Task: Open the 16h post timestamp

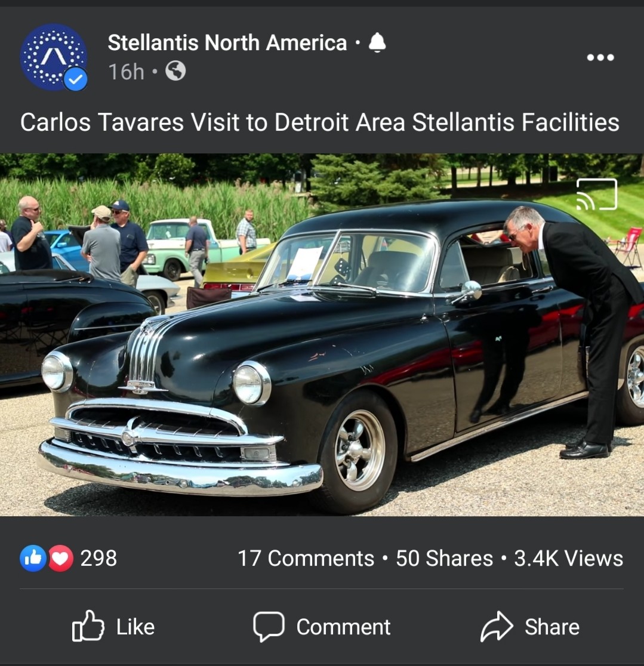Action: (x=126, y=72)
